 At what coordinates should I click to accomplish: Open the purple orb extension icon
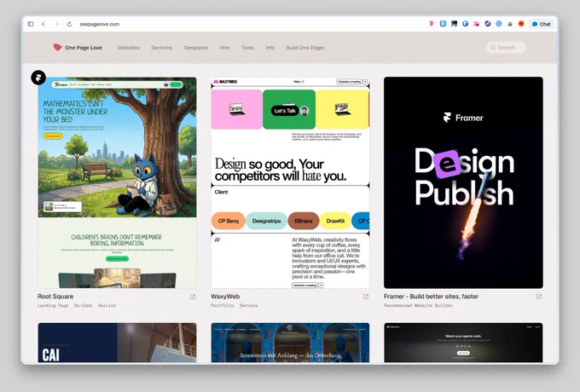tap(488, 24)
